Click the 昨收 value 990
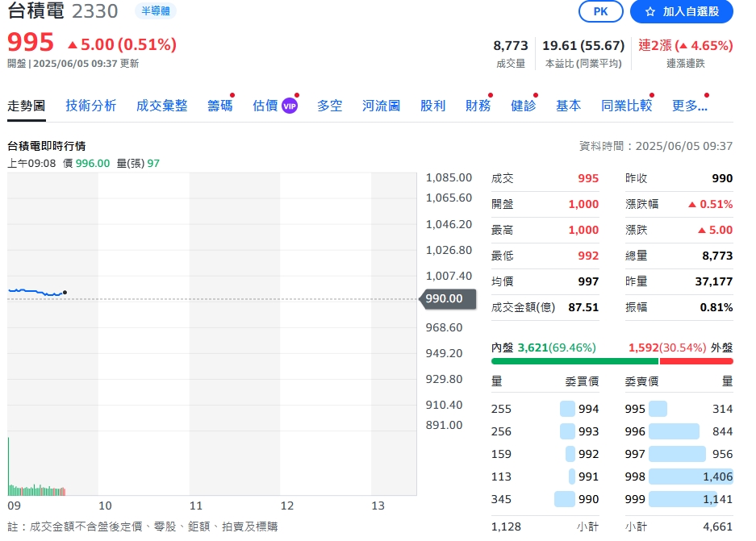Screen dimensions: 756x541 tap(722, 178)
